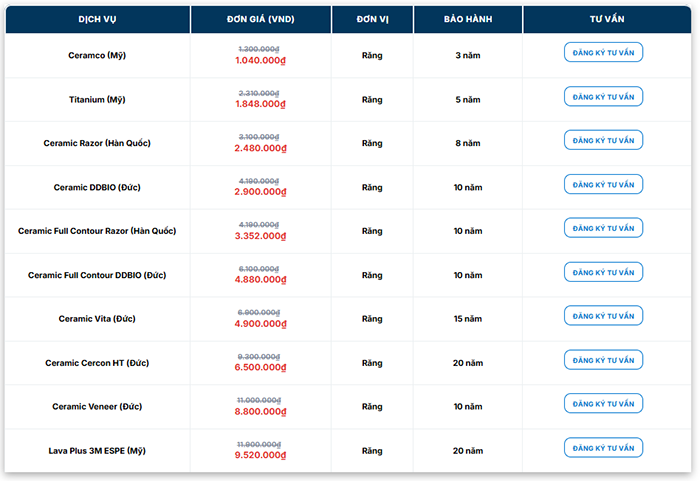Click consultation button for Ceramic Full Contour Razor
This screenshot has height=481, width=700.
point(603,228)
